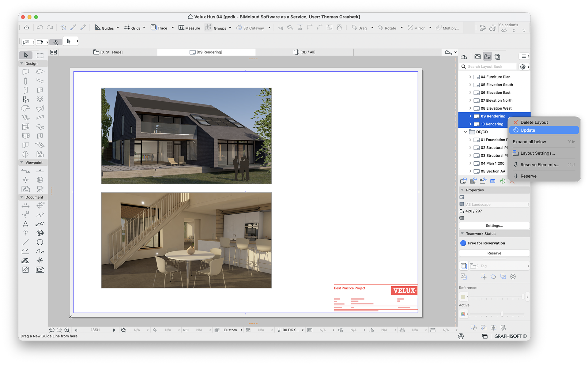This screenshot has width=588, height=365.
Task: Choose the Text tool in the Document section
Action: tap(26, 224)
